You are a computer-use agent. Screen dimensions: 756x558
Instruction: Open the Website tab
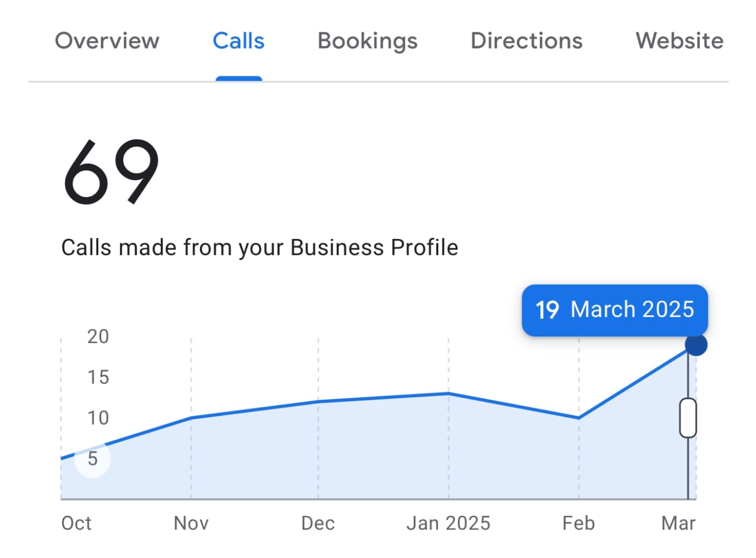pyautogui.click(x=679, y=41)
